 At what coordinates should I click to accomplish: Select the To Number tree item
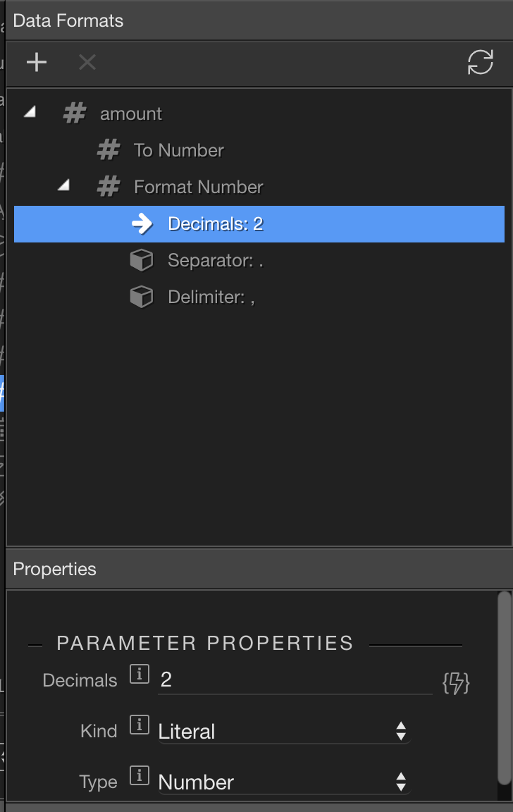click(178, 150)
